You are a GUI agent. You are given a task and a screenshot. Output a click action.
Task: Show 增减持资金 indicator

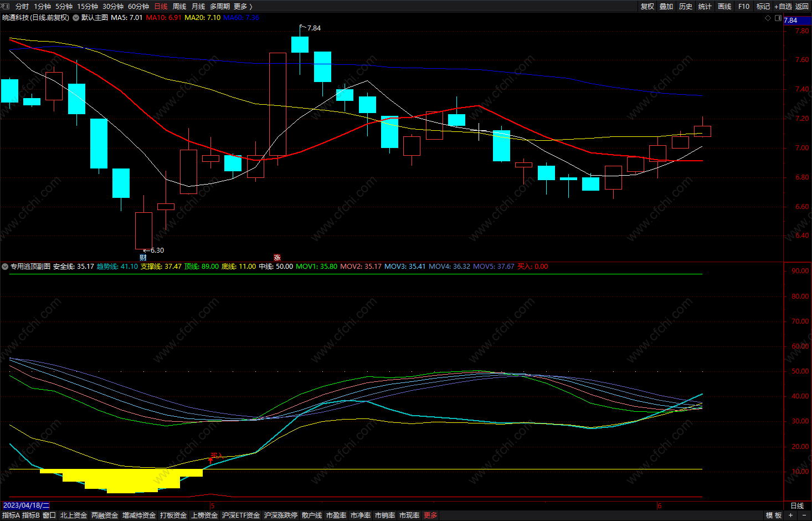[139, 515]
